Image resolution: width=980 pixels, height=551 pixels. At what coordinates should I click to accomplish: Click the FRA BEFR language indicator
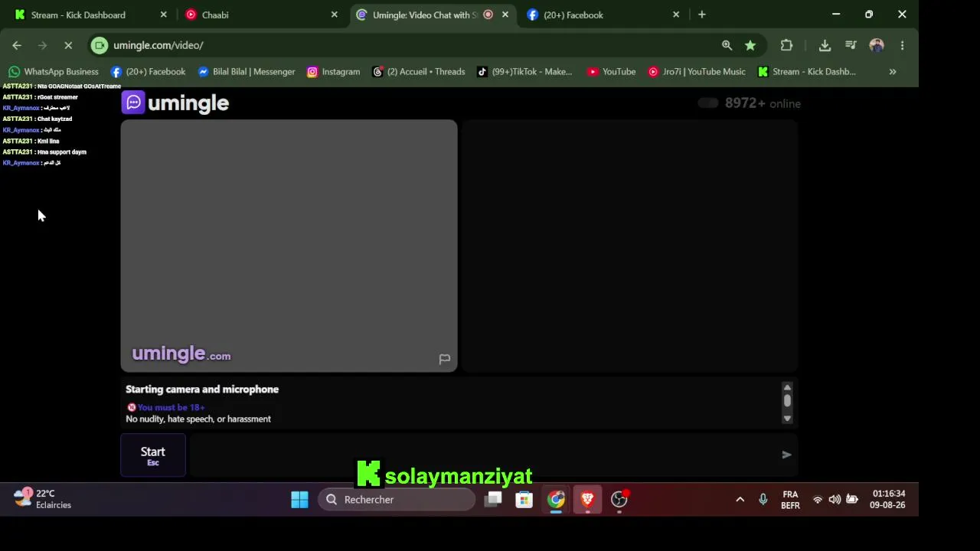click(790, 500)
